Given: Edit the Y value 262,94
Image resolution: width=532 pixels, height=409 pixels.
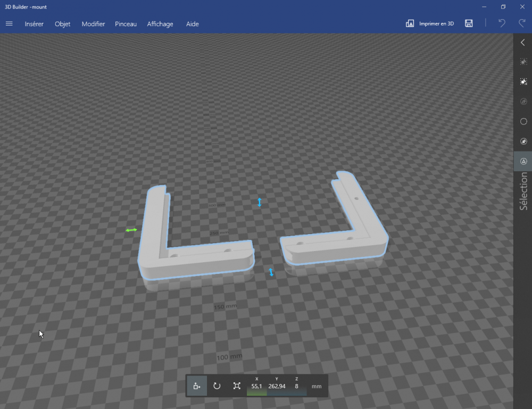Looking at the screenshot, I should [277, 386].
